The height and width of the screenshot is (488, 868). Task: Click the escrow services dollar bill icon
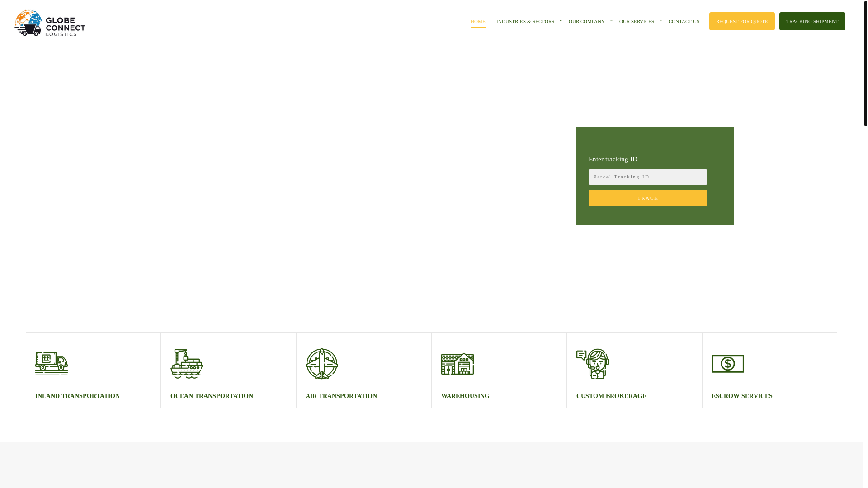point(728,364)
